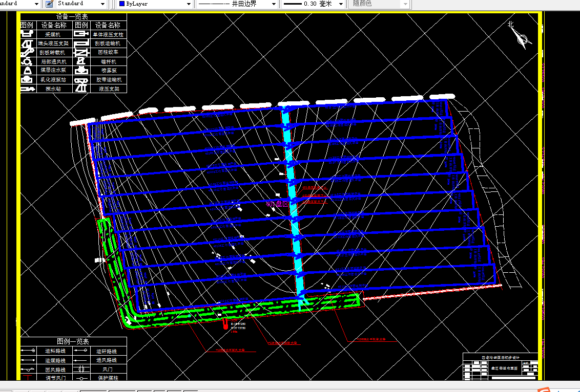Screen dimensions: 580x392
Task: Open the text style manager icon
Action: click(49, 4)
